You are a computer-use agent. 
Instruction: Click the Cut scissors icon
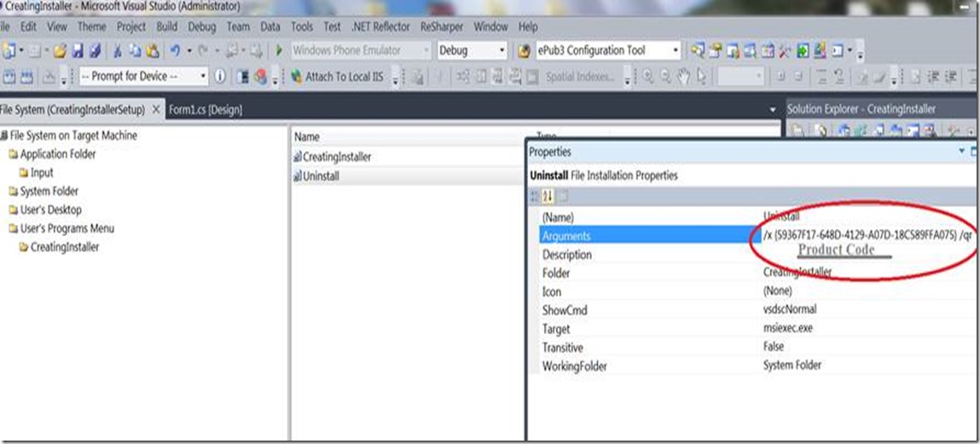[119, 51]
